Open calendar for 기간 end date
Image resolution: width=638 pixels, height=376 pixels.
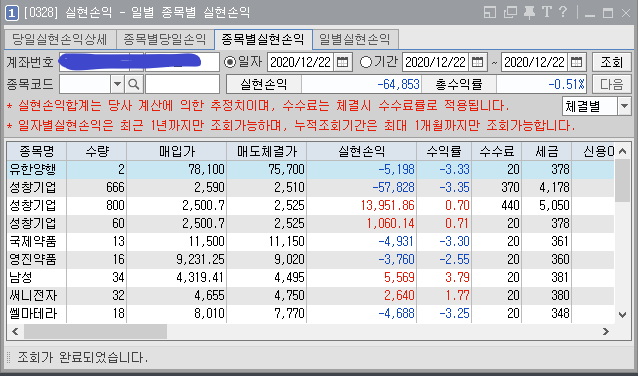coord(576,62)
